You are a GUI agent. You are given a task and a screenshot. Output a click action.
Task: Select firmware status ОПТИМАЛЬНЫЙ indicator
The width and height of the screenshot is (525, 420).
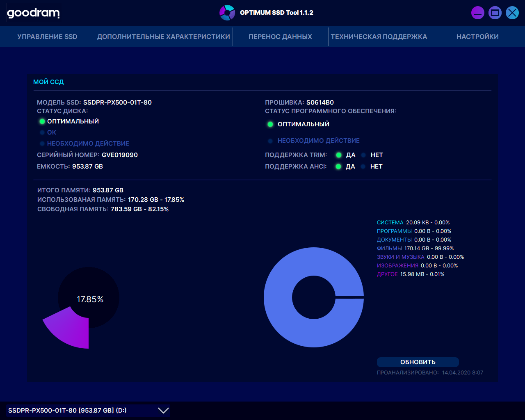click(x=270, y=124)
